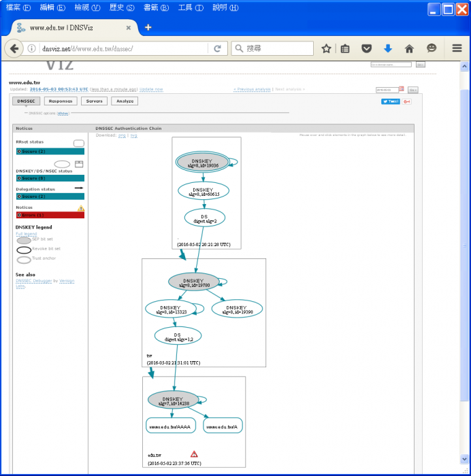471x476 pixels.
Task: Expand the Errors (1) notices bar
Action: coord(50,215)
